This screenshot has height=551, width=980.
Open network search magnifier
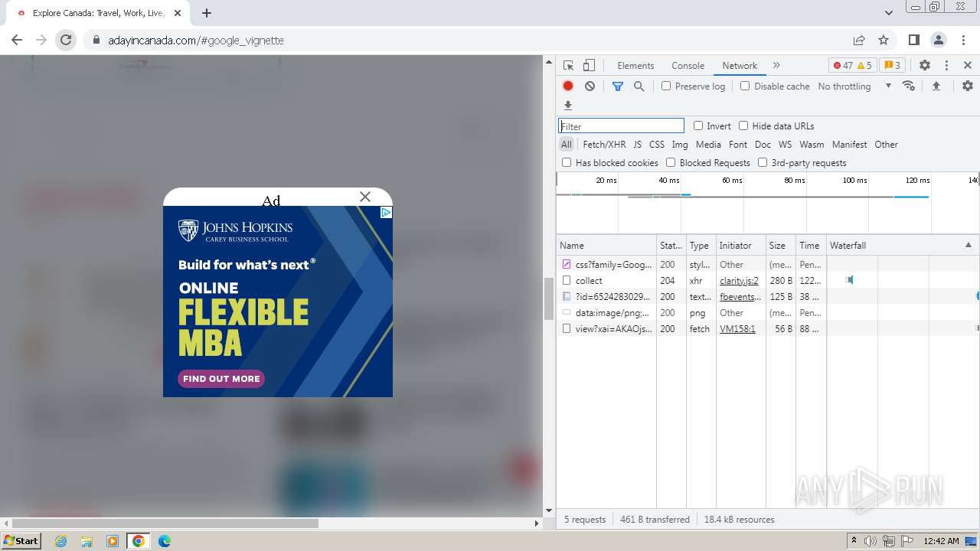coord(639,86)
